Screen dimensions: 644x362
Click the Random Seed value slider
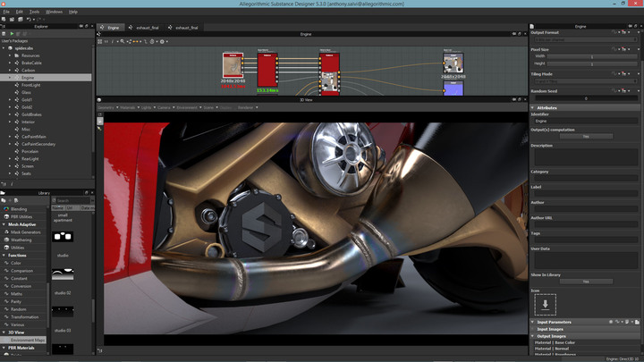[586, 98]
